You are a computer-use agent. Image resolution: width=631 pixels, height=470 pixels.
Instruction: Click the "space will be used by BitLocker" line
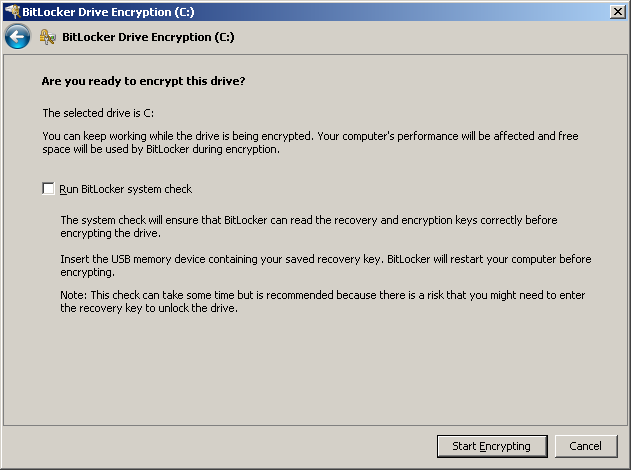pos(161,149)
